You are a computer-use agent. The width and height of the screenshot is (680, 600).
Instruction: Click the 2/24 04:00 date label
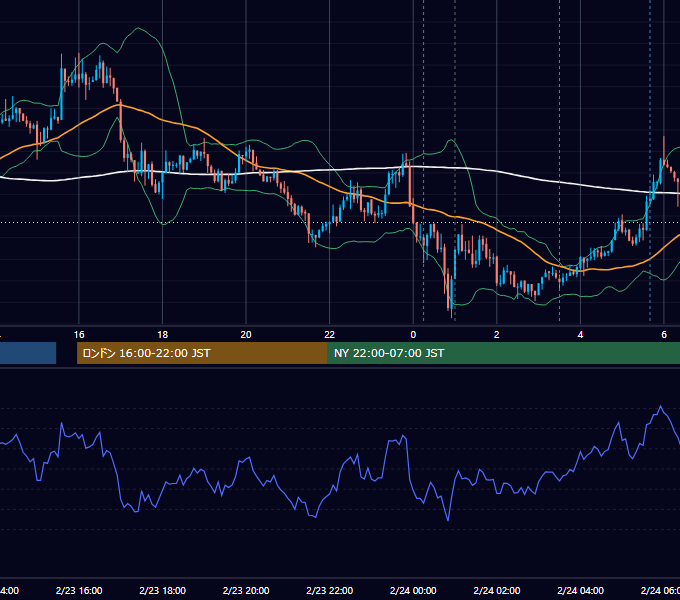click(x=580, y=590)
